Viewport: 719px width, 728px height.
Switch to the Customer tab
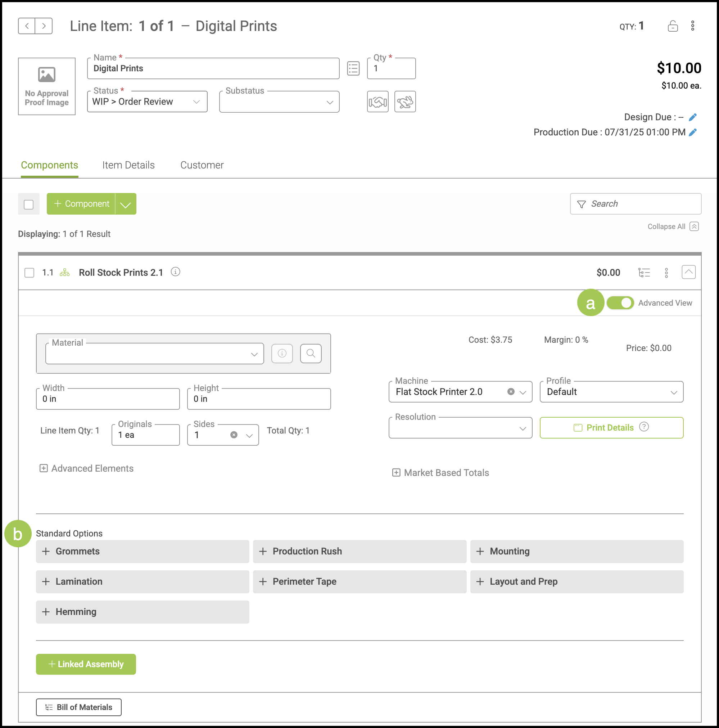click(202, 165)
